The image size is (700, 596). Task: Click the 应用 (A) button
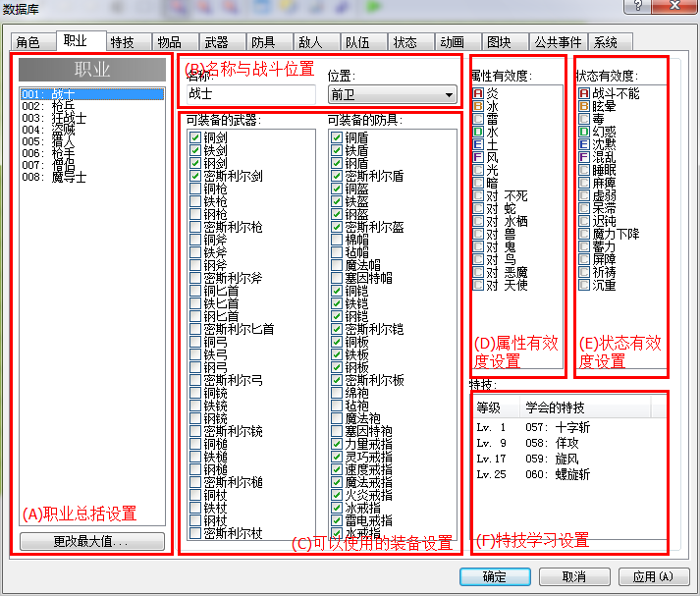click(654, 576)
